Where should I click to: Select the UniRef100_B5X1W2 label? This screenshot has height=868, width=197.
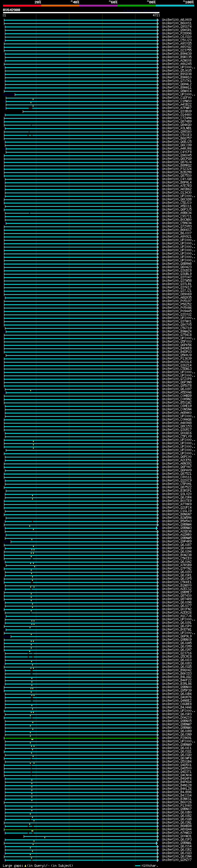coord(176,402)
